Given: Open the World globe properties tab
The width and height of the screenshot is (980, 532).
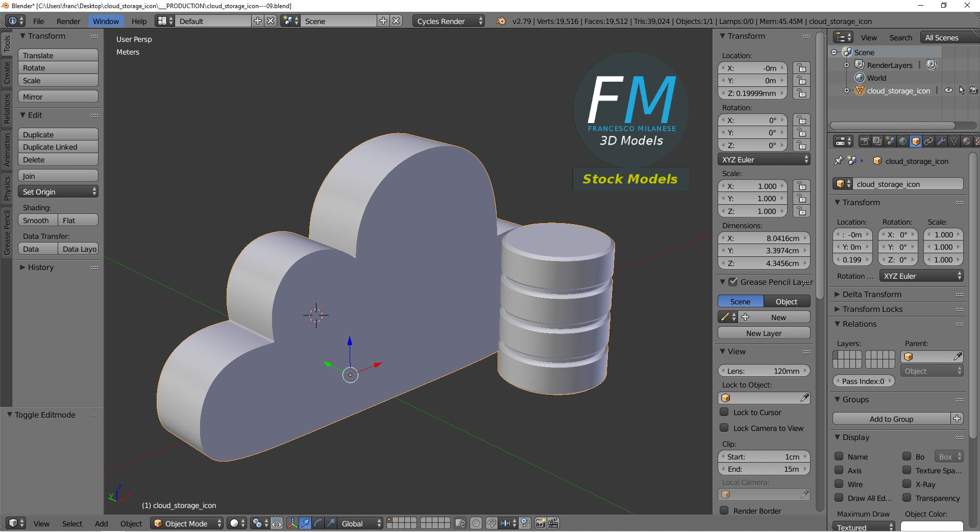Looking at the screenshot, I should (x=903, y=141).
